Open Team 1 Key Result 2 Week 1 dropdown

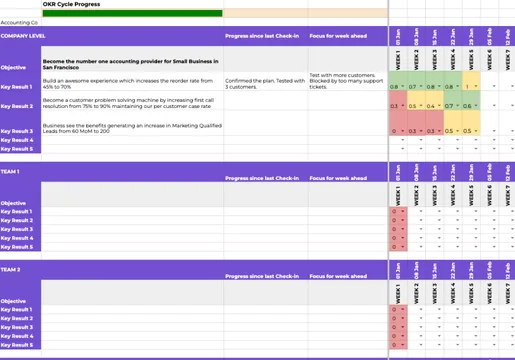click(x=403, y=220)
